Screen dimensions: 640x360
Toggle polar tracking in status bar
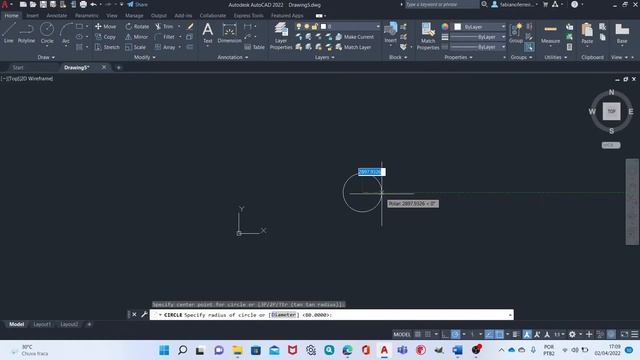point(456,334)
